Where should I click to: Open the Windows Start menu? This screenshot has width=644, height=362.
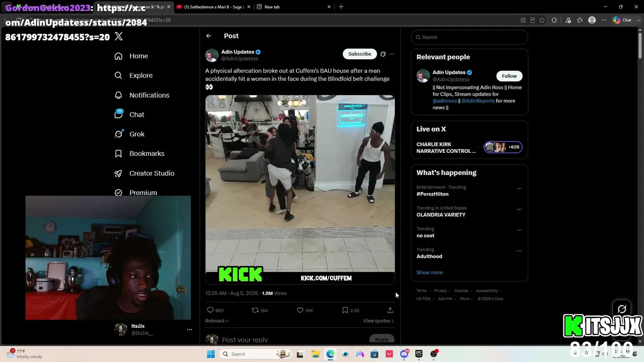pyautogui.click(x=211, y=354)
